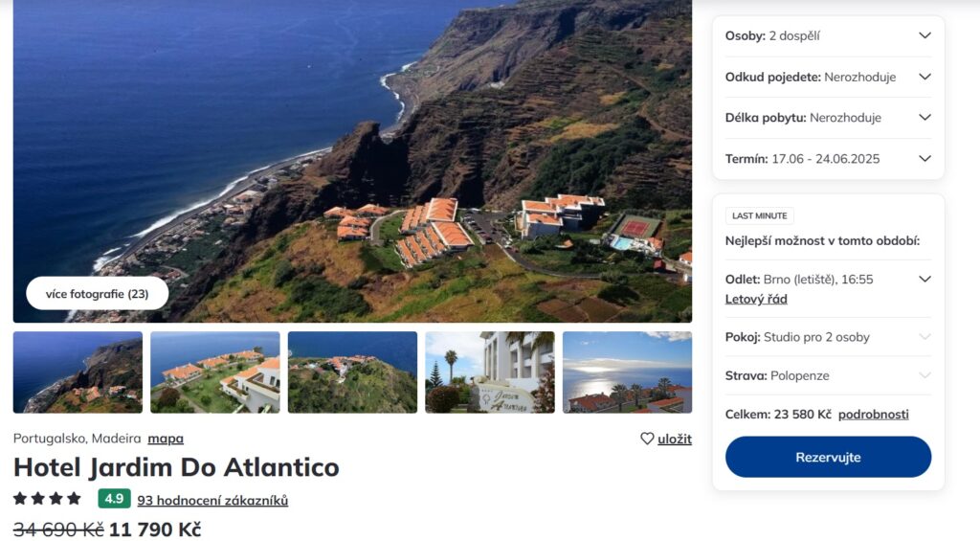This screenshot has height=541, width=980.
Task: Open the Odkud pojedete departure dropdown
Action: [924, 77]
